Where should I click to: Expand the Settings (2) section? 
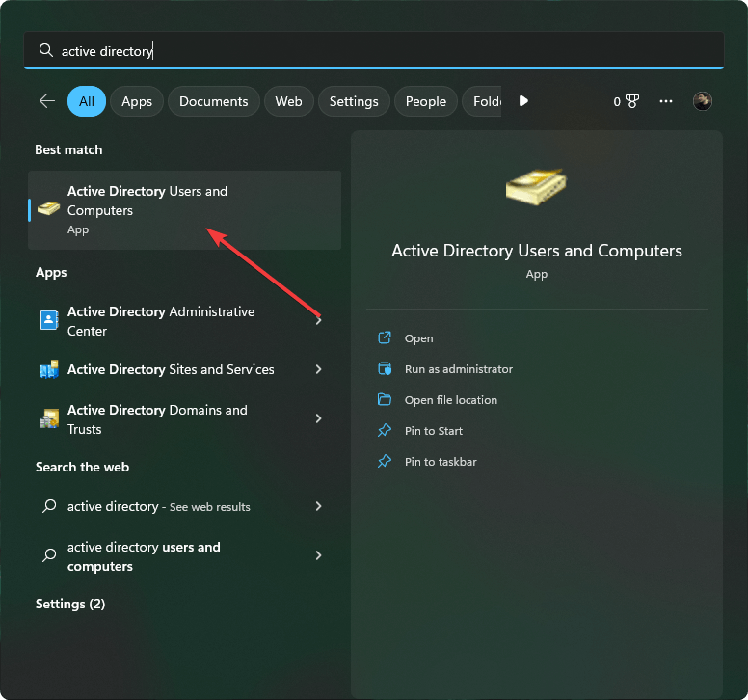pyautogui.click(x=70, y=605)
